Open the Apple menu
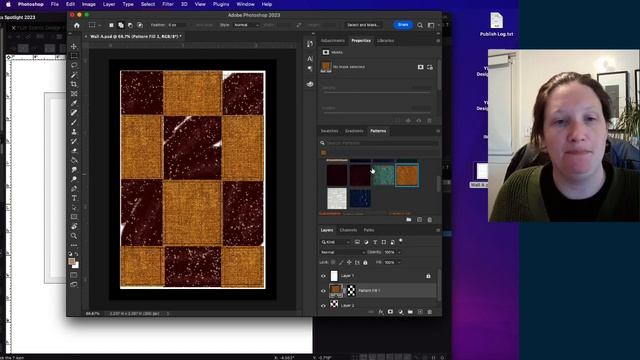 8,4
